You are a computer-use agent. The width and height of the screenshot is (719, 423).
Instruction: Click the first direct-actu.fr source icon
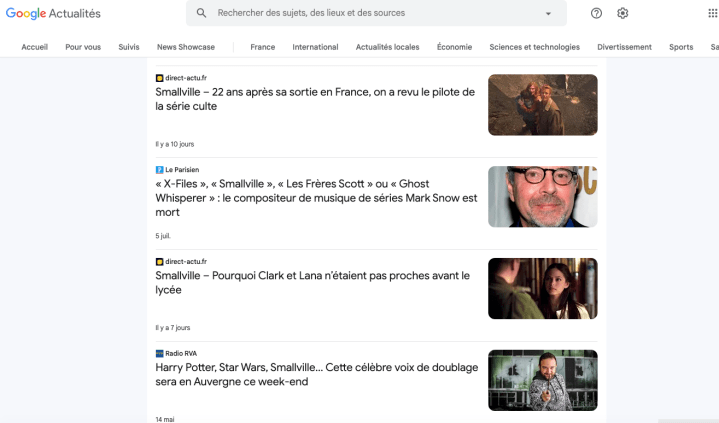click(x=159, y=78)
